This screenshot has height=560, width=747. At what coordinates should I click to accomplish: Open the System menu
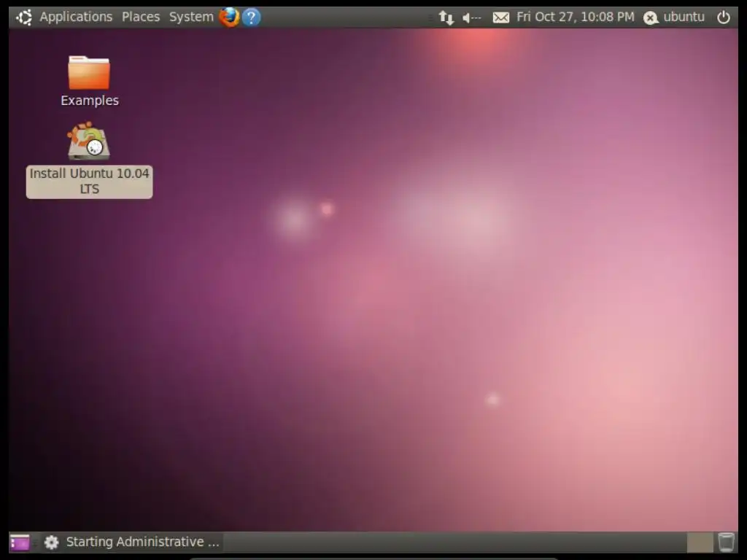191,17
